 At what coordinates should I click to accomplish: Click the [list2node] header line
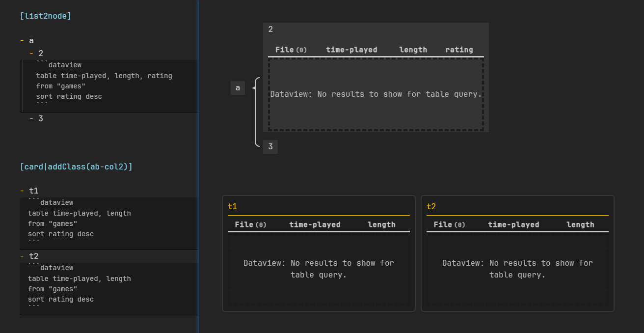pos(46,16)
